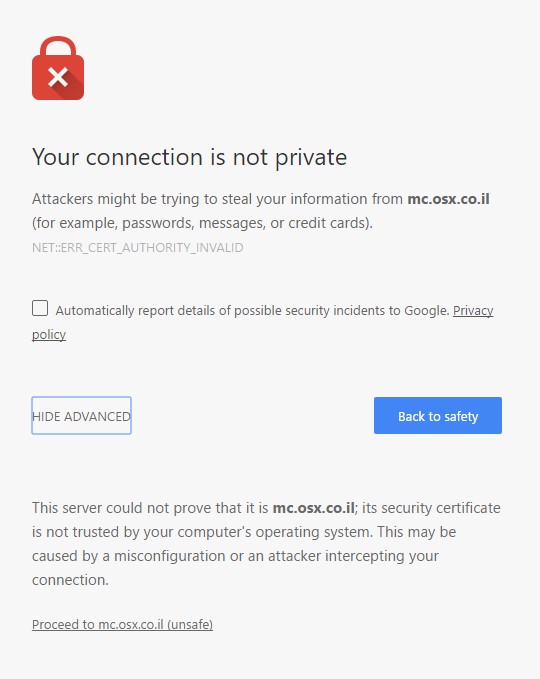
Task: Click the 'Your connection is not private' heading
Action: (190, 157)
